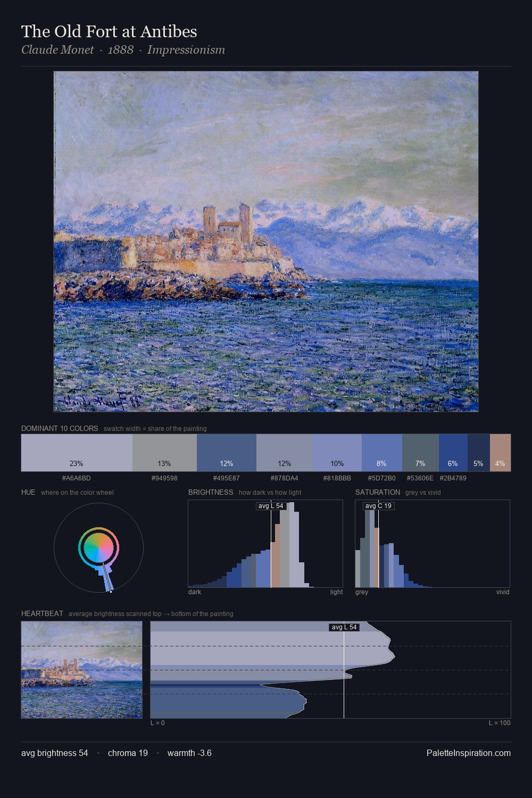Click hex code '#5D72B0' text
532x798 pixels.
pyautogui.click(x=382, y=478)
